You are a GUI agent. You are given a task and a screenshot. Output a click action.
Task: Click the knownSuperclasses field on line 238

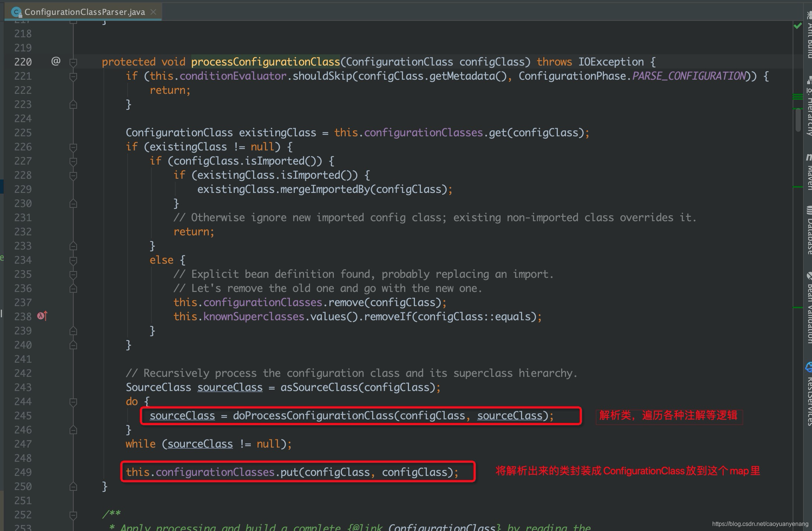pyautogui.click(x=254, y=317)
